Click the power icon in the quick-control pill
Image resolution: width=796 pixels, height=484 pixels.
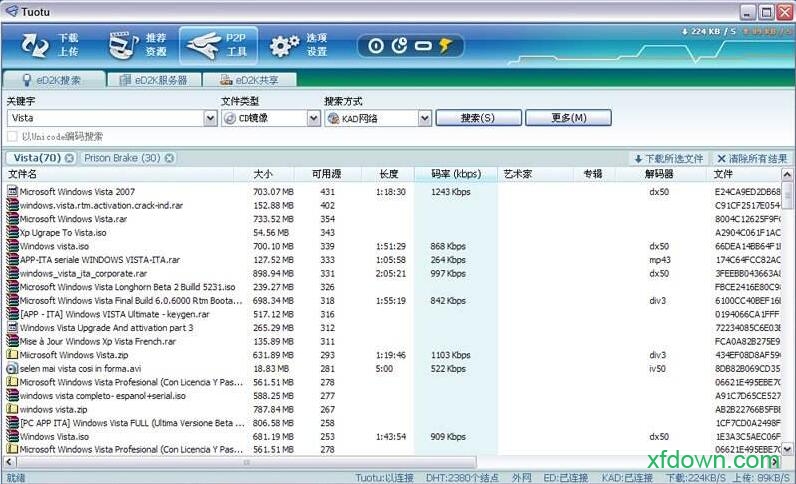point(376,45)
